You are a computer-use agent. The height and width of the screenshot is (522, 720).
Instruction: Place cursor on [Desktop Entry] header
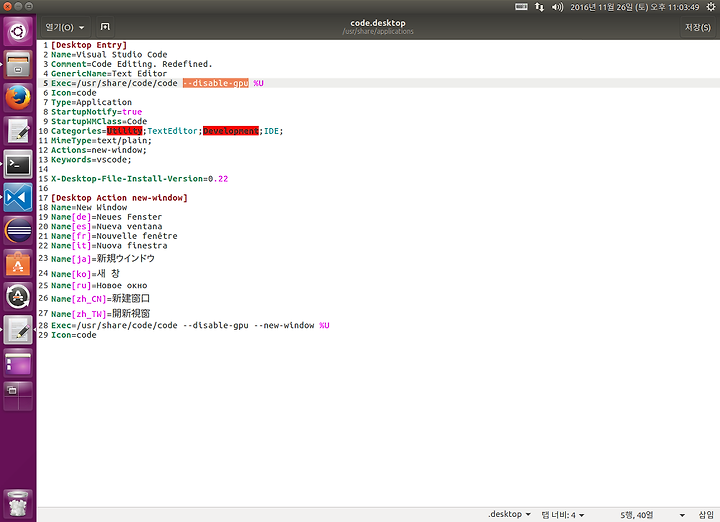89,45
